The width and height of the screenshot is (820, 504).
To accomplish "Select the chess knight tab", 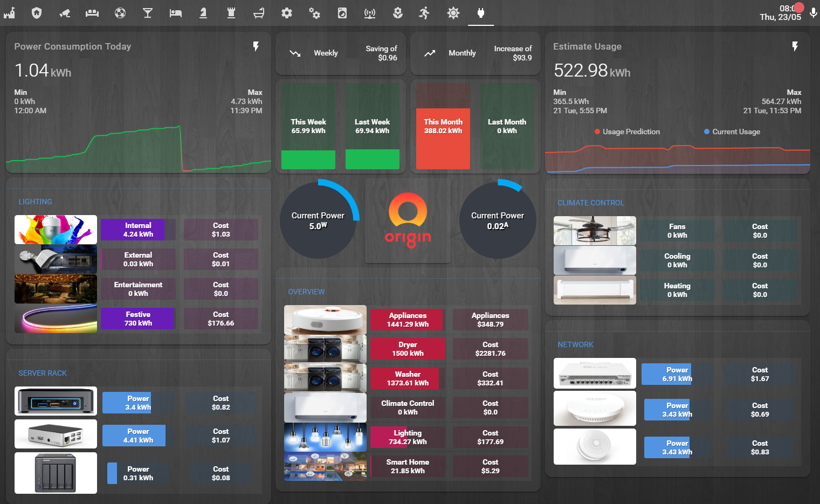I will pos(203,12).
